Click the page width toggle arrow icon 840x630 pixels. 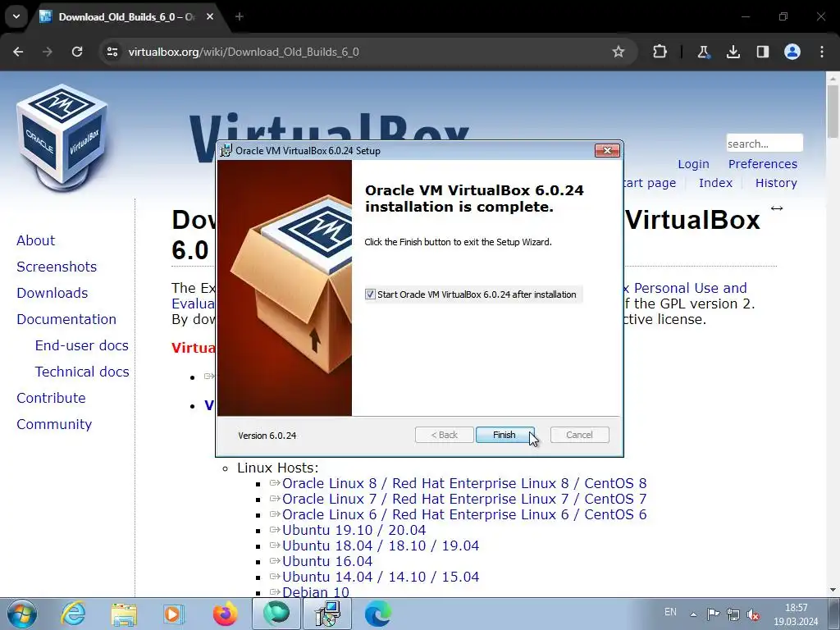click(777, 208)
